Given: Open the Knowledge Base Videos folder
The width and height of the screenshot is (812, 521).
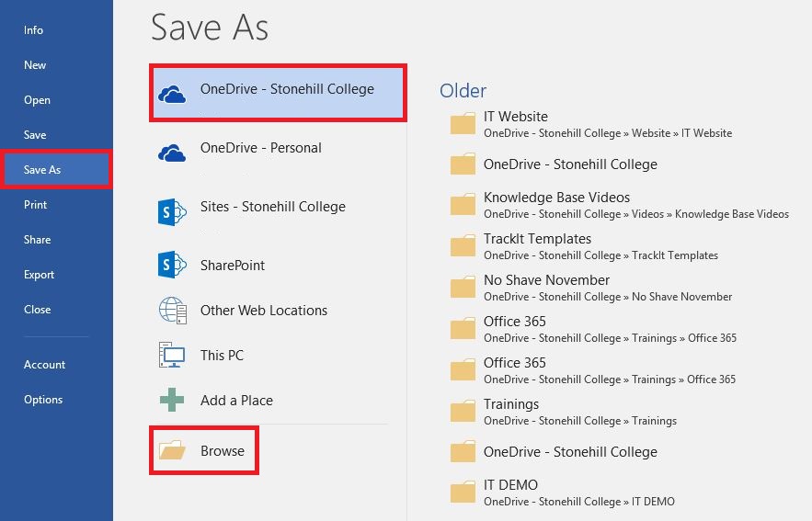Looking at the screenshot, I should point(622,205).
